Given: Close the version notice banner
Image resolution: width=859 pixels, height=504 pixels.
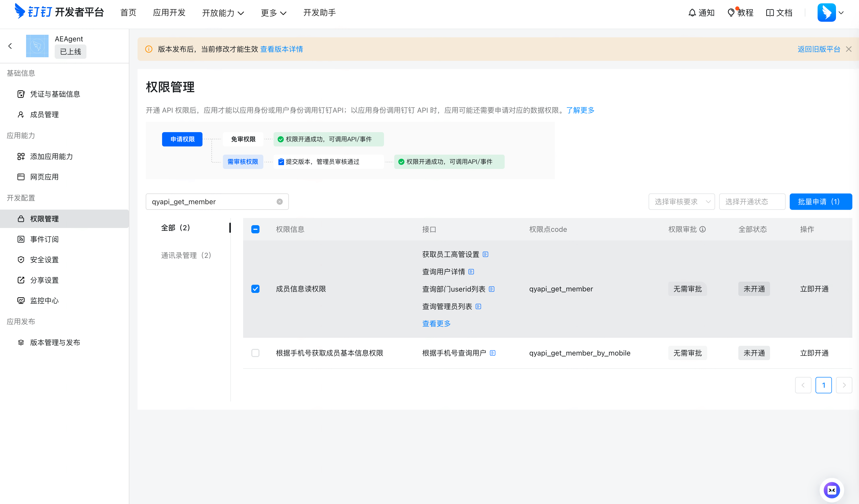Looking at the screenshot, I should click(849, 49).
